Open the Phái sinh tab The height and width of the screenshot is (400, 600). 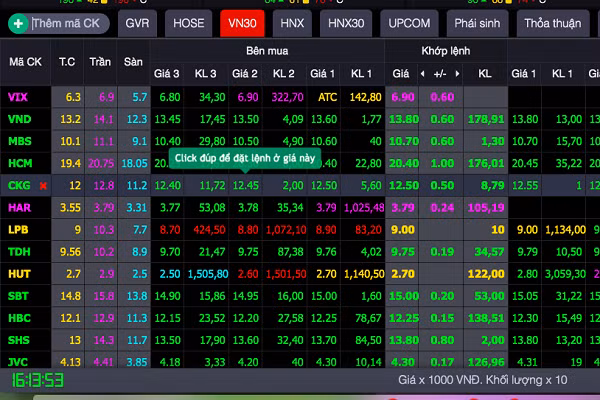click(x=477, y=22)
